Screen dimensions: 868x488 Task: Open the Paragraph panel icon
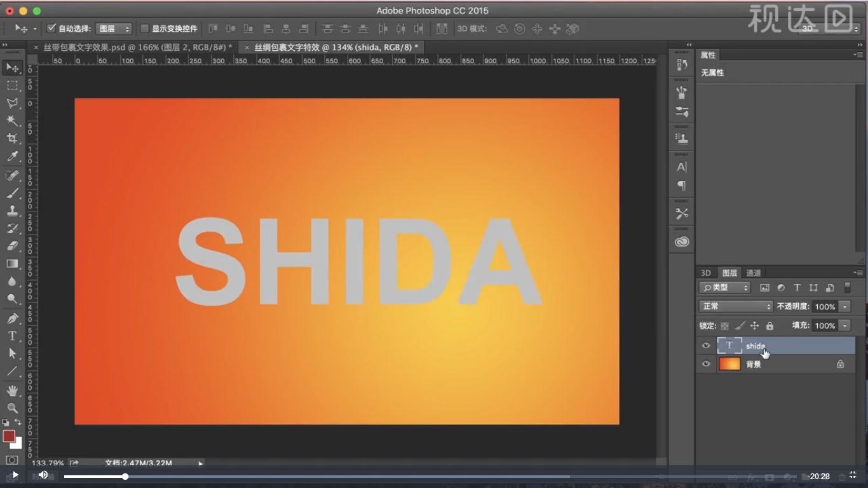(682, 186)
